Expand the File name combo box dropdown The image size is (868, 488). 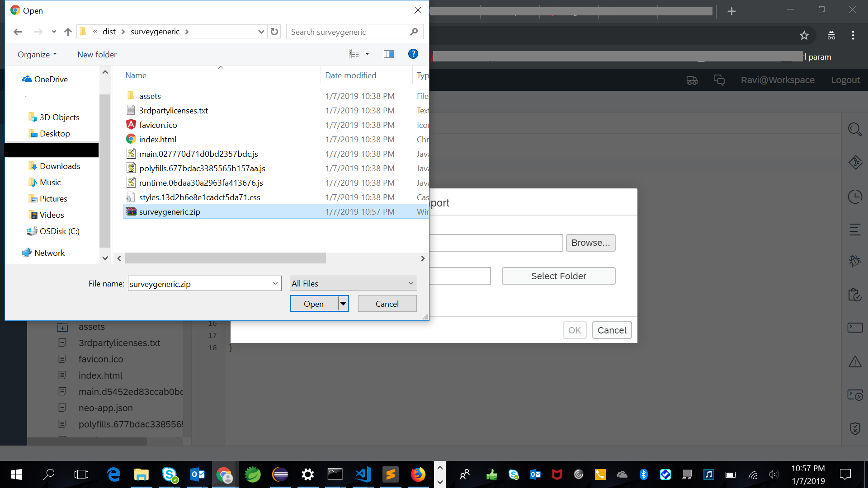pyautogui.click(x=275, y=283)
